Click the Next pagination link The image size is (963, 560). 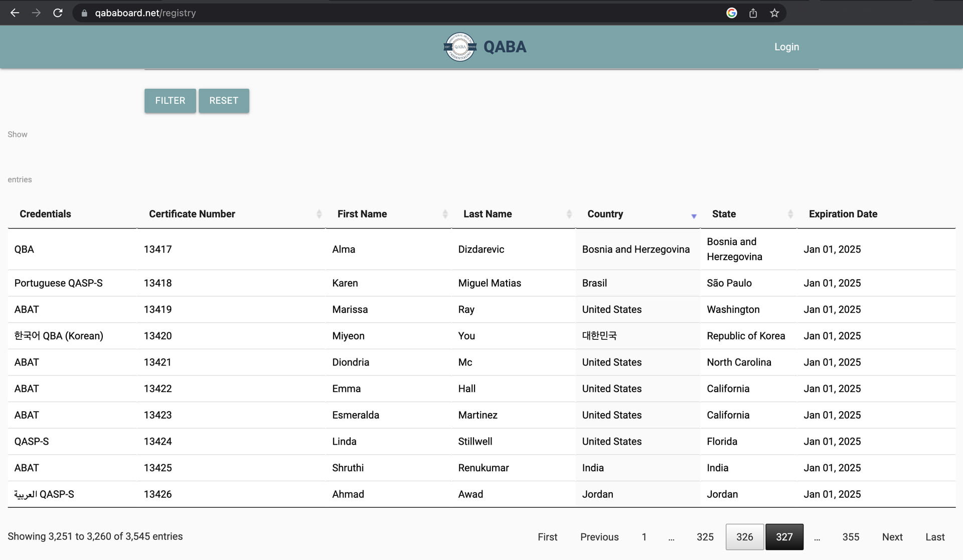point(892,537)
